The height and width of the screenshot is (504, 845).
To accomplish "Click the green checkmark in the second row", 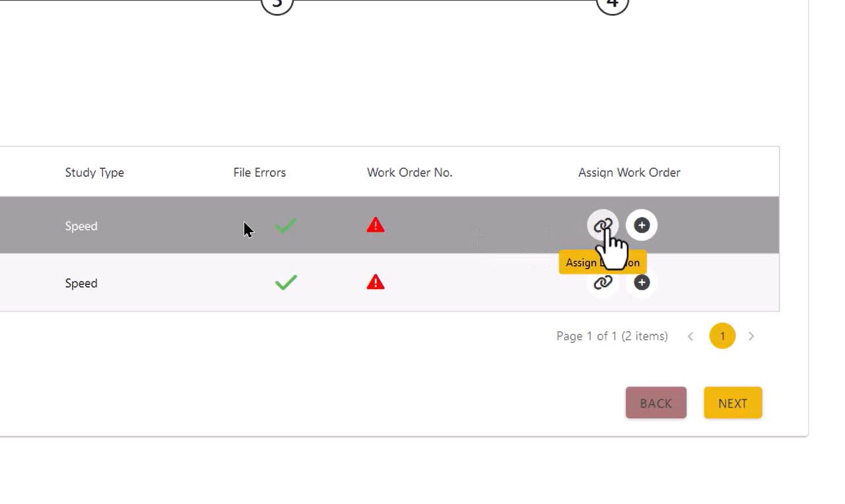I will click(285, 283).
